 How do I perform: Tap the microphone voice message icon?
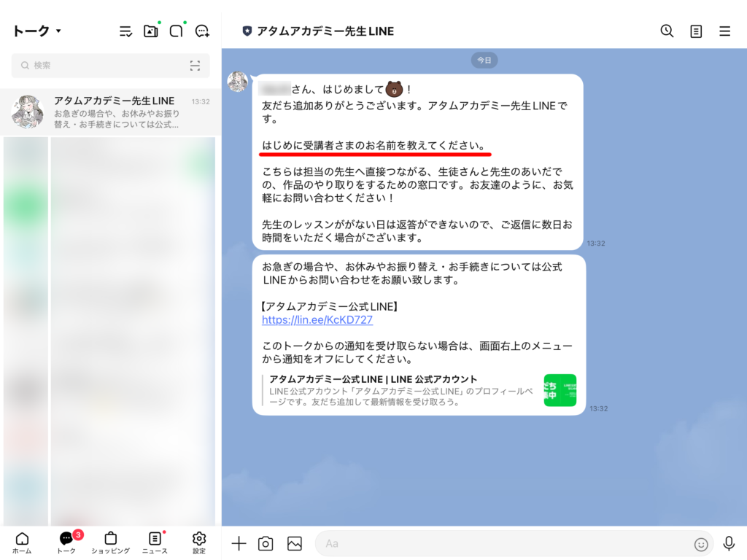point(728,543)
